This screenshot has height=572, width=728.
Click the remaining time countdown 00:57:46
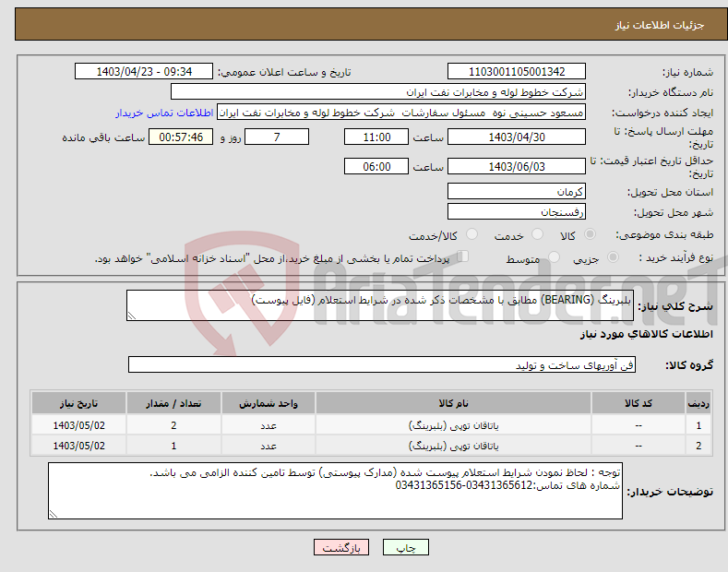(181, 137)
